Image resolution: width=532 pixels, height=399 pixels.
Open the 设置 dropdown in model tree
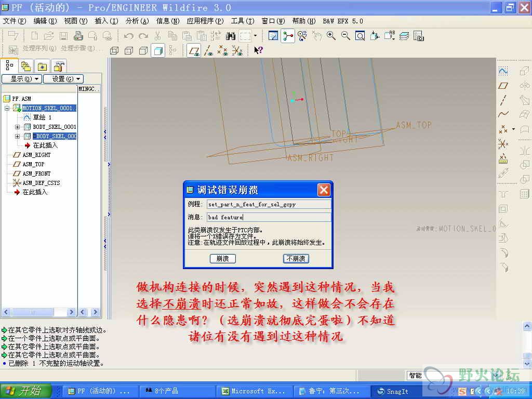click(x=63, y=79)
